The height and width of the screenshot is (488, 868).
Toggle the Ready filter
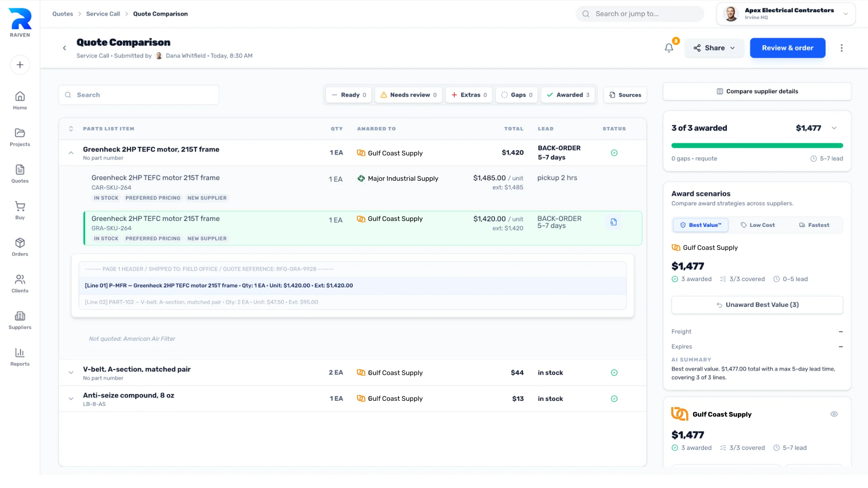(349, 95)
